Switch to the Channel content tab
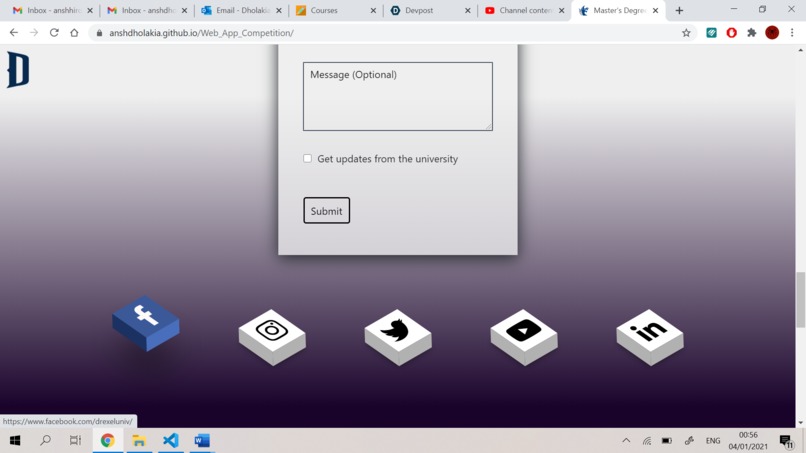Screen dimensions: 806x453 point(523,10)
